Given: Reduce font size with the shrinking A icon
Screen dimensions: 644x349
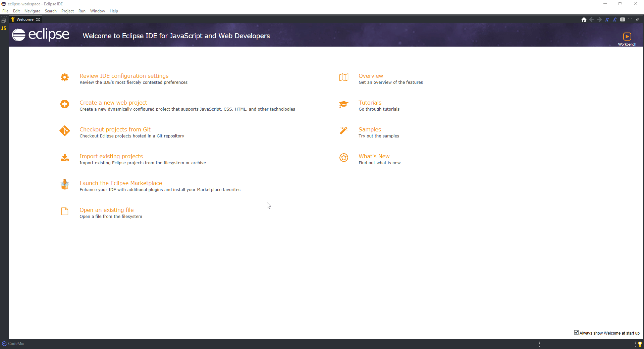Looking at the screenshot, I should pos(607,19).
